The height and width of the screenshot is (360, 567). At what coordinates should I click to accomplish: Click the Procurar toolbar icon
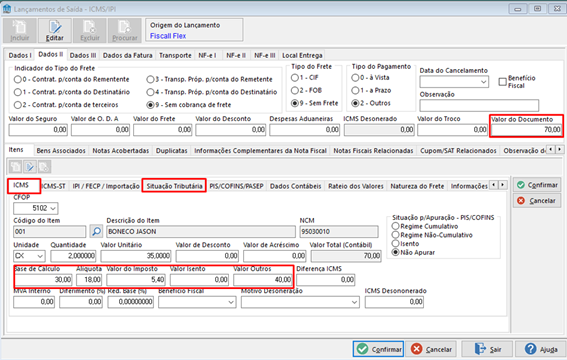(x=125, y=31)
